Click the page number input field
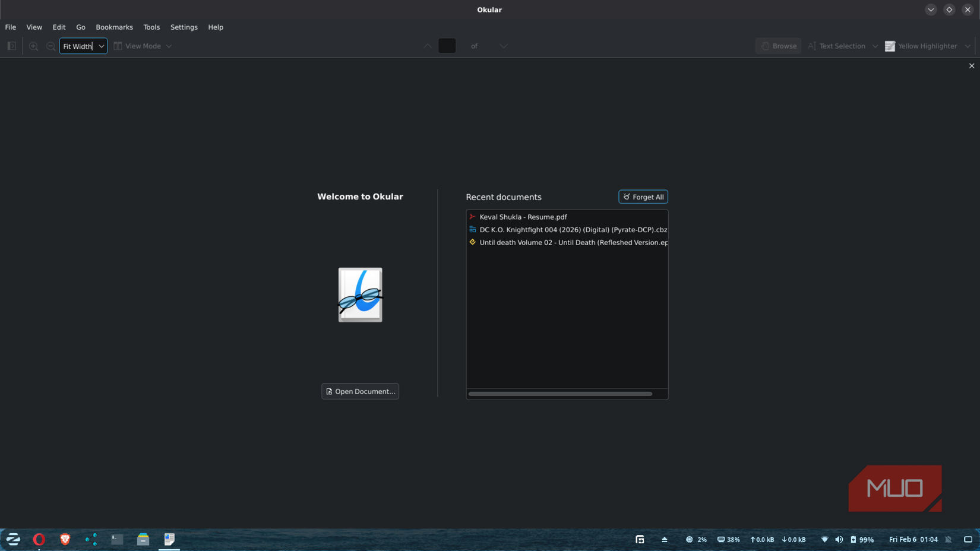Viewport: 980px width, 551px height. coord(447,46)
